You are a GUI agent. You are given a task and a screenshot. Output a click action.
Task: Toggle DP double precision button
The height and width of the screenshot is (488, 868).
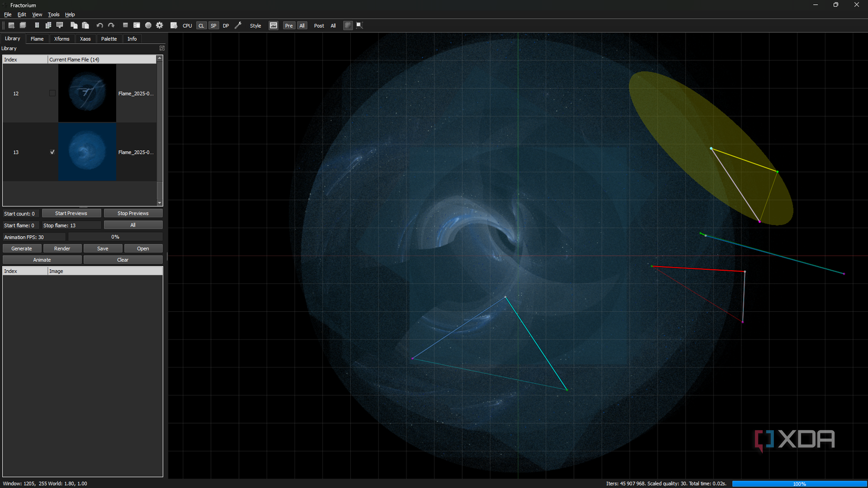[226, 25]
